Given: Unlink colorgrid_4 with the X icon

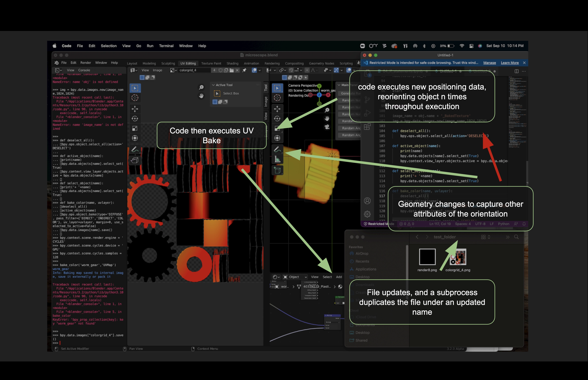Looking at the screenshot, I should tap(237, 70).
